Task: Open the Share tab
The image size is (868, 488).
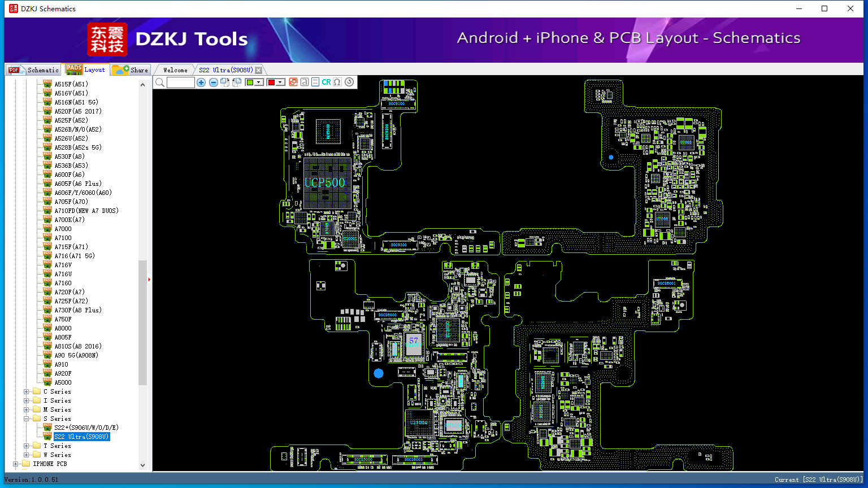Action: [x=131, y=69]
